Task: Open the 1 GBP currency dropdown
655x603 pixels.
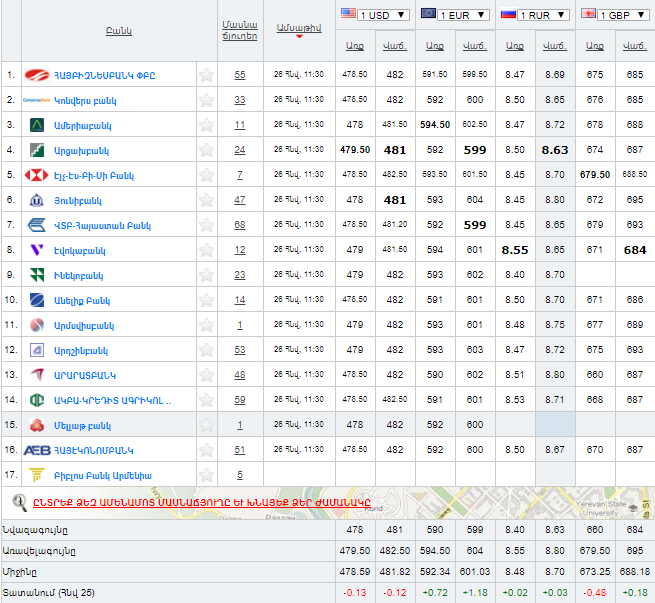Action: click(x=623, y=15)
